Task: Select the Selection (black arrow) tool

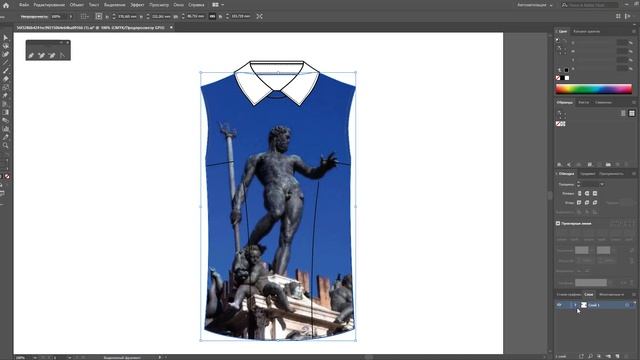Action: 5,38
